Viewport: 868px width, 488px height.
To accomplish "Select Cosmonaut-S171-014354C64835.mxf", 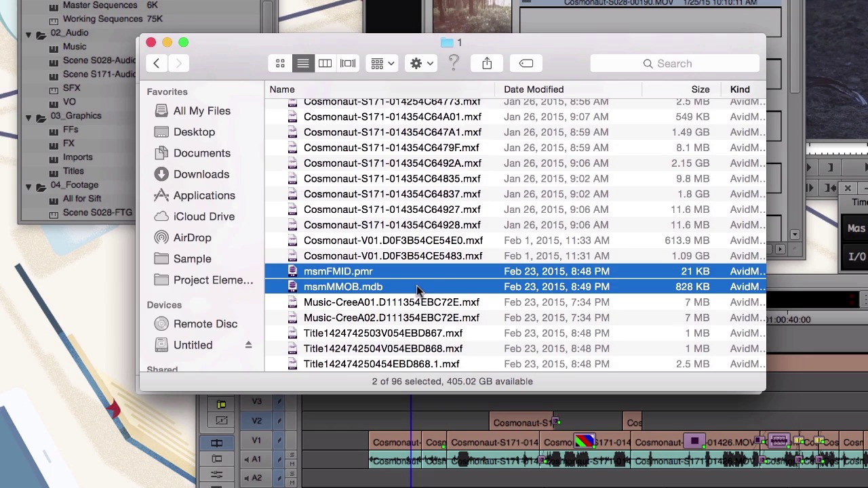I will (x=515, y=179).
